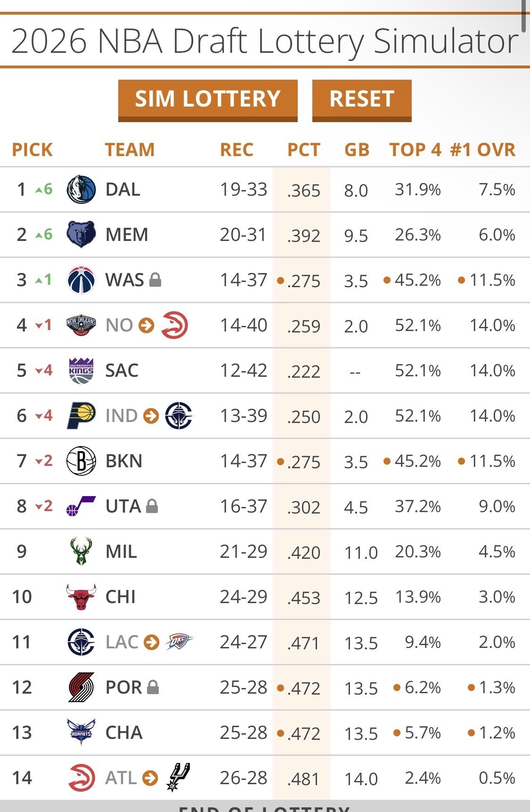Screen dimensions: 530x812
Task: Toggle the POR lock icon
Action: (153, 688)
